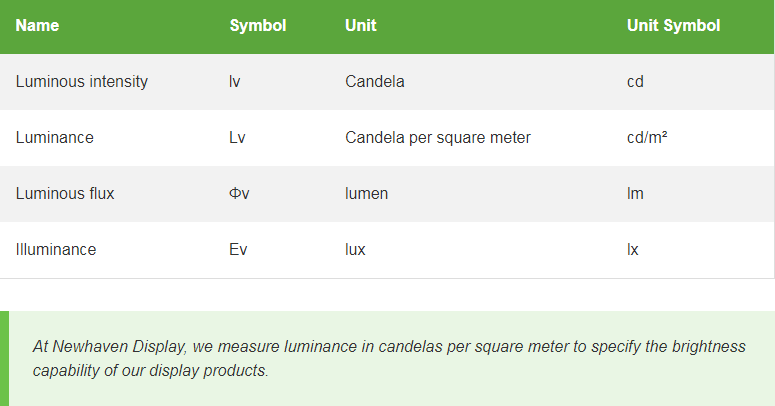Screen dimensions: 775x406
Task: Click the Unit column header
Action: point(361,25)
